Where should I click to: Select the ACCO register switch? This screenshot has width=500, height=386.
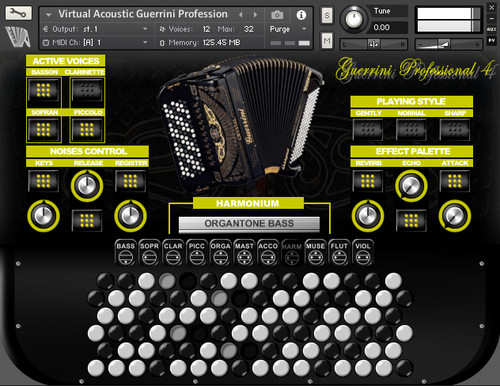point(268,252)
